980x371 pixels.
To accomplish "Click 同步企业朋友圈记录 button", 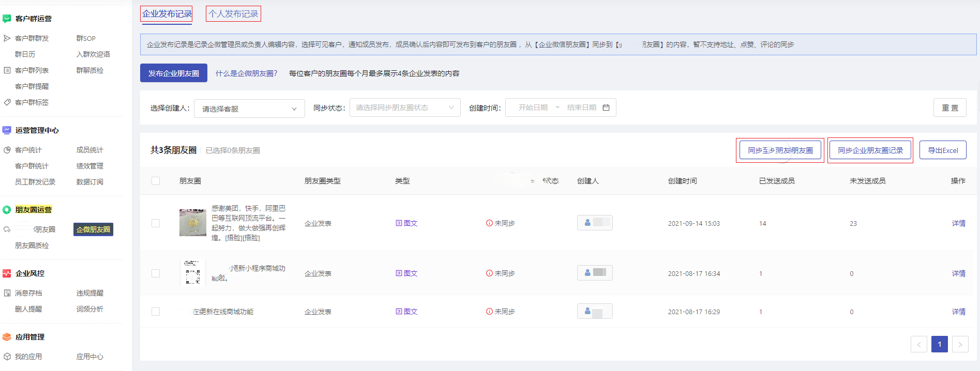I will (870, 150).
